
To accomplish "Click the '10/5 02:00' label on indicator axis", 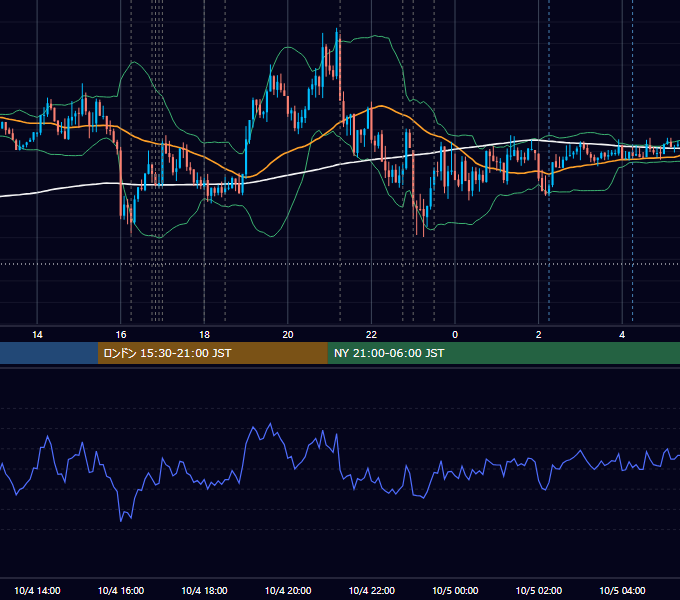I will pos(539,590).
